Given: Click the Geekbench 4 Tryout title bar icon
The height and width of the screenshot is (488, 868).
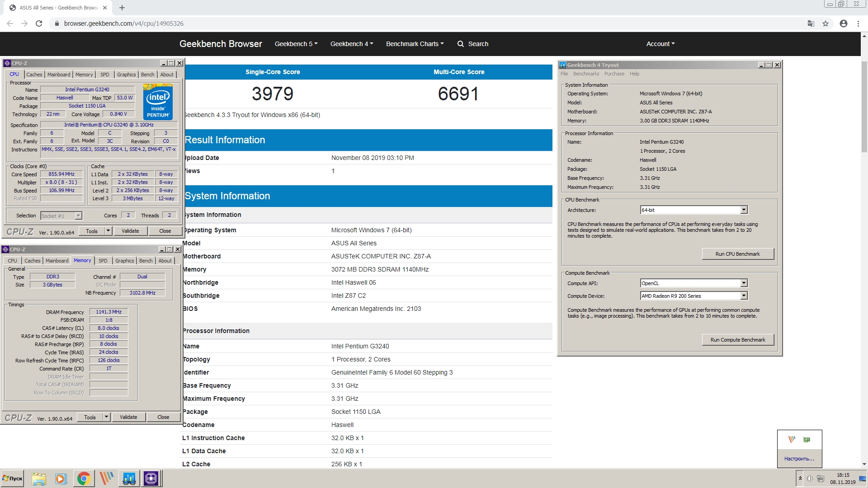Looking at the screenshot, I should click(563, 65).
